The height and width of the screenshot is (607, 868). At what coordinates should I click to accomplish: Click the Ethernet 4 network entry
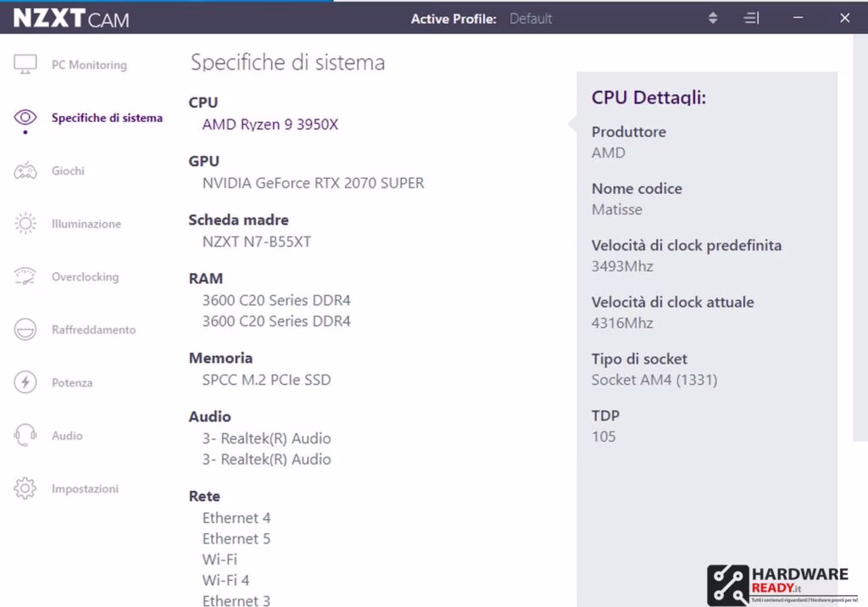coord(236,518)
